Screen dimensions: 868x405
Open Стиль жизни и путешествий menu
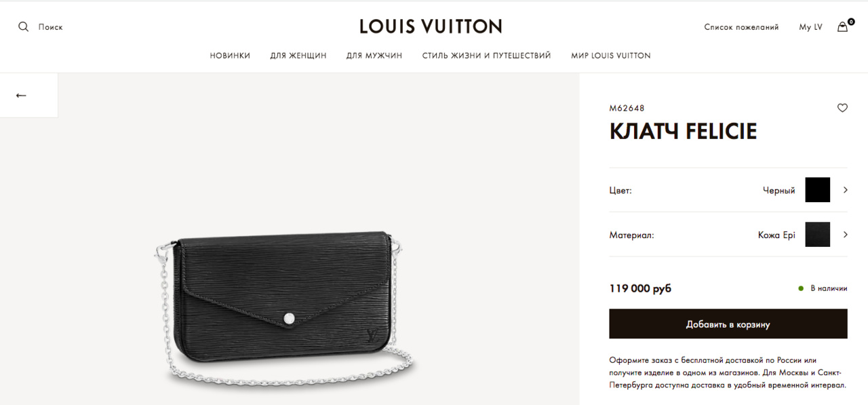click(486, 56)
